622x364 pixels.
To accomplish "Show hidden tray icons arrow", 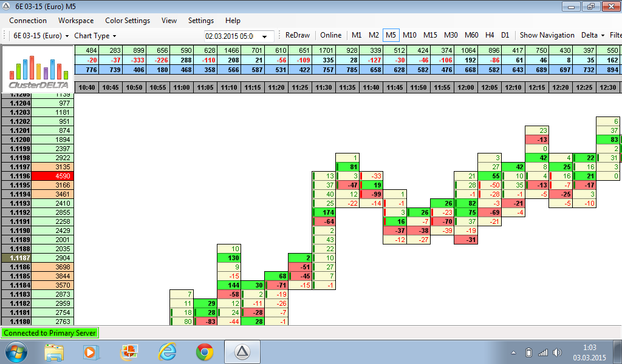I will 514,352.
